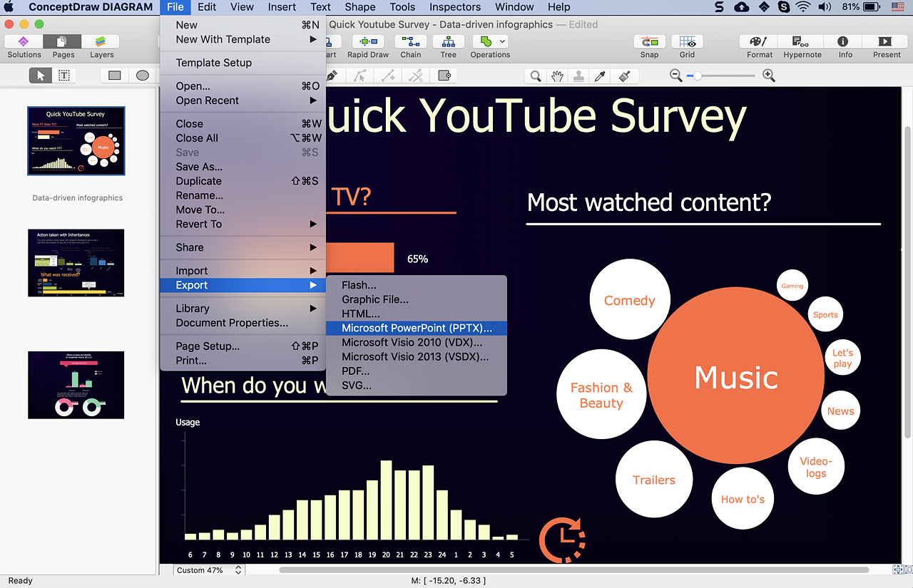Pick the eyedropper tool

(x=601, y=76)
